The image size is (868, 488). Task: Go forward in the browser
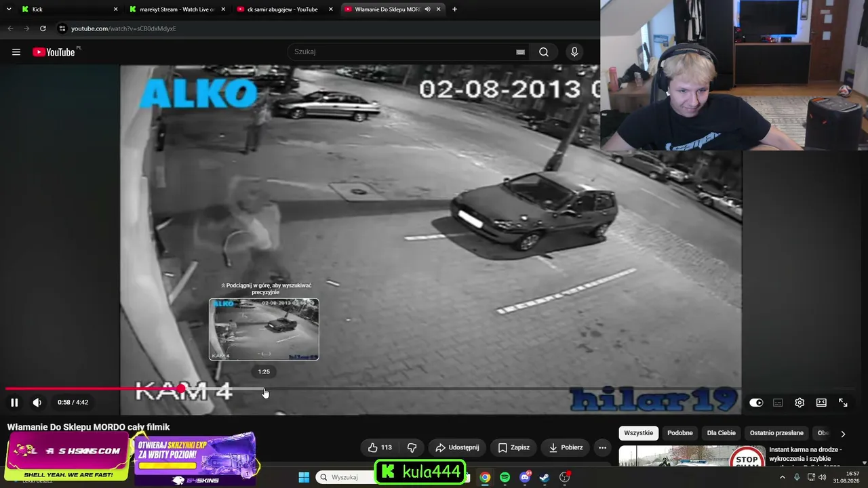pos(26,28)
